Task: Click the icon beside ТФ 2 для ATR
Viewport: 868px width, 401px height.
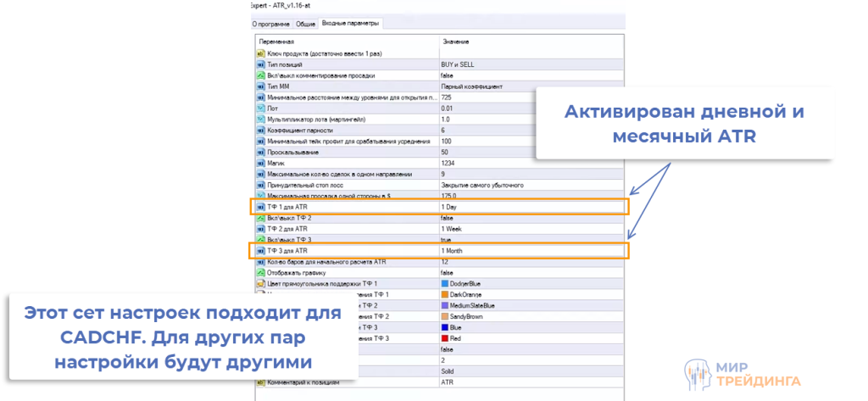Action: [x=261, y=229]
